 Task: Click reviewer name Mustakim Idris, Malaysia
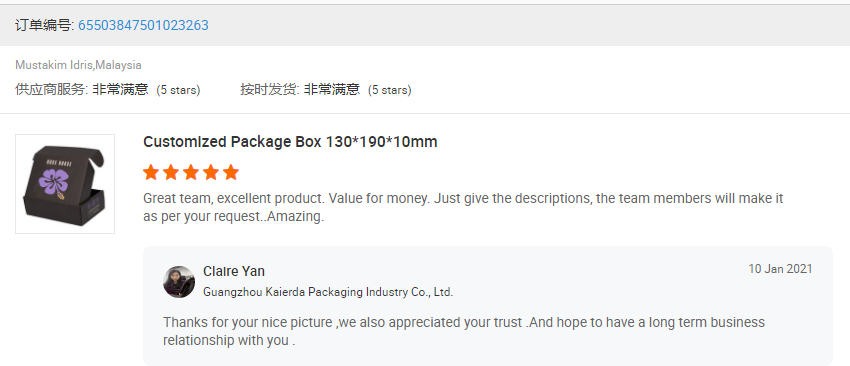(x=79, y=65)
